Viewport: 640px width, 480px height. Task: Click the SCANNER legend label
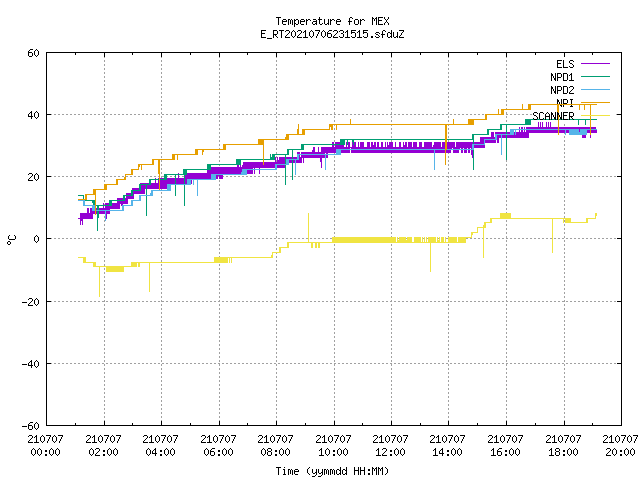[x=553, y=116]
